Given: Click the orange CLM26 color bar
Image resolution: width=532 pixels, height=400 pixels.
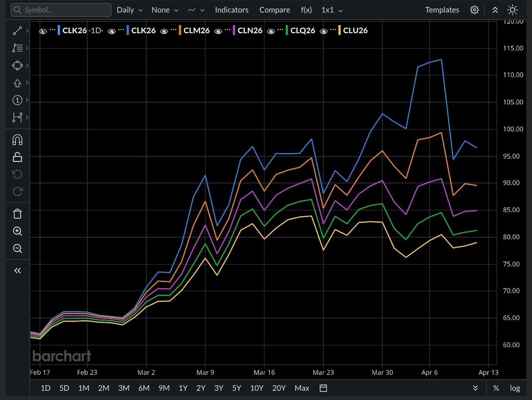Looking at the screenshot, I should pos(180,31).
